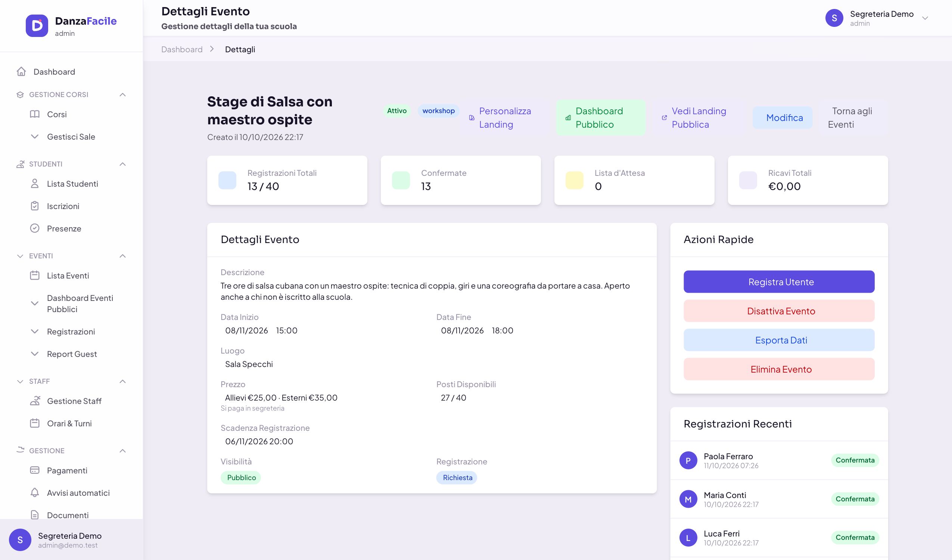Click the Segreteria Demo sidebar footer profile
The width and height of the screenshot is (952, 560).
coord(71,540)
